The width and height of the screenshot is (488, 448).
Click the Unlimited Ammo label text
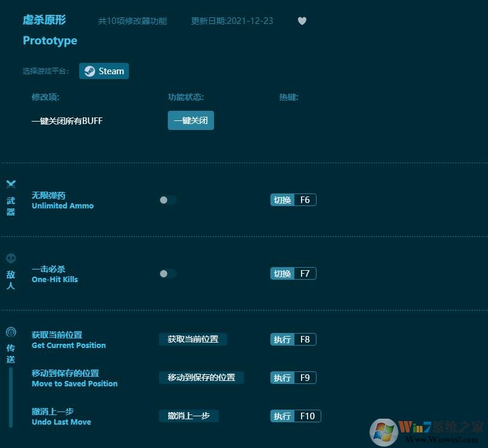coord(62,206)
